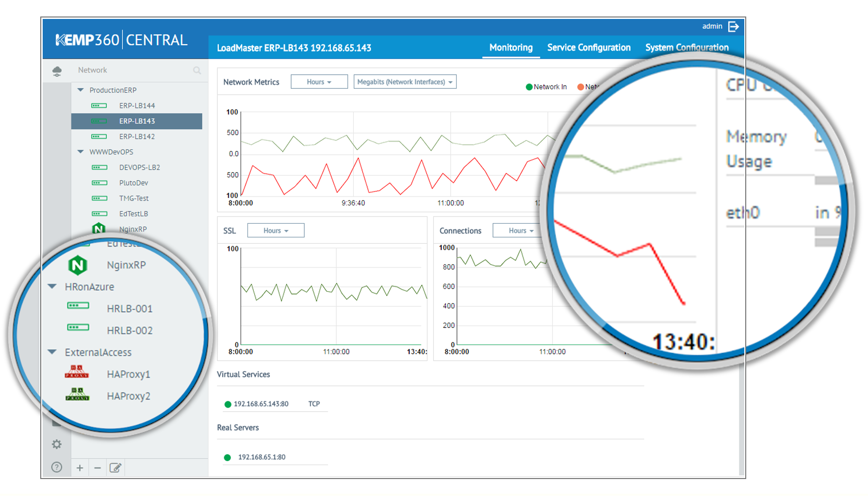Screen dimensions: 868x497
Task: Open Hours dropdown in Network Metrics
Action: click(319, 82)
